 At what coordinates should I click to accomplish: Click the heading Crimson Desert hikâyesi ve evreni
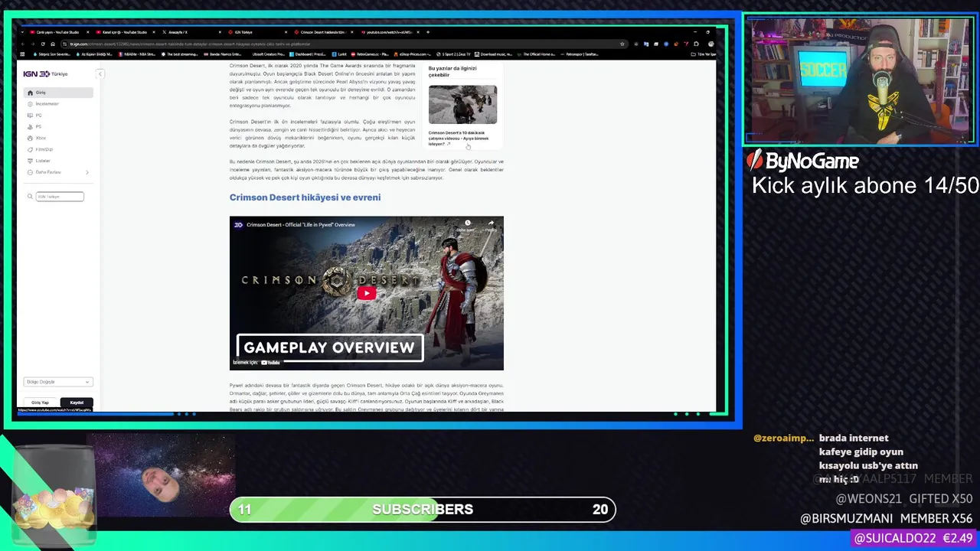305,197
